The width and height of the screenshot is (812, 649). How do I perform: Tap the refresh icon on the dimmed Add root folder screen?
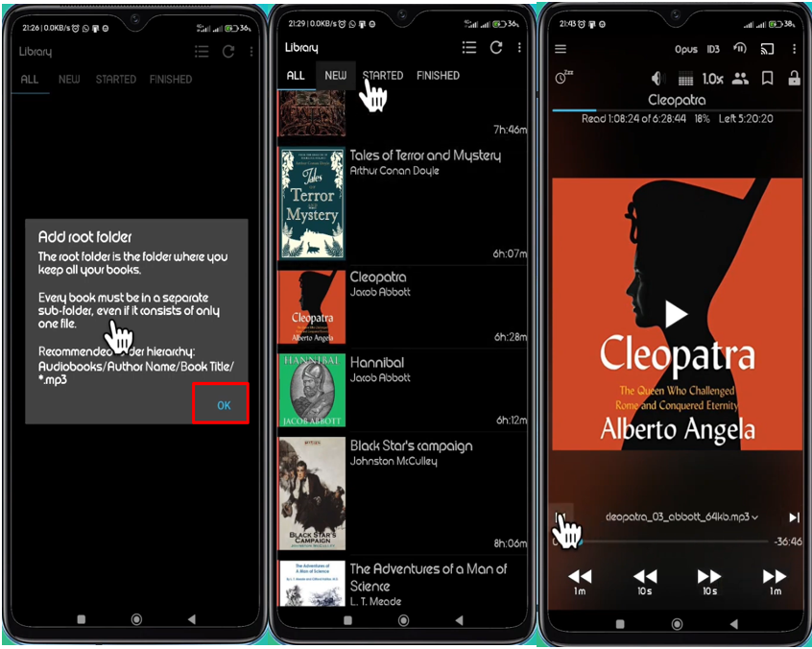pos(228,51)
